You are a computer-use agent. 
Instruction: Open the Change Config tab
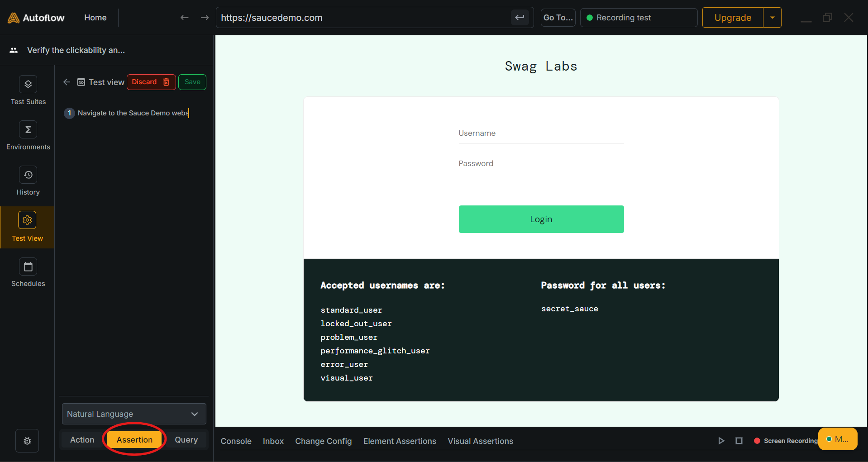point(324,441)
